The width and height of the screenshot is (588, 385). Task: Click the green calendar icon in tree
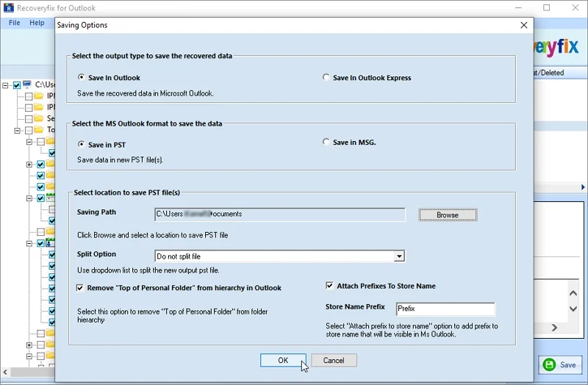tap(50, 197)
